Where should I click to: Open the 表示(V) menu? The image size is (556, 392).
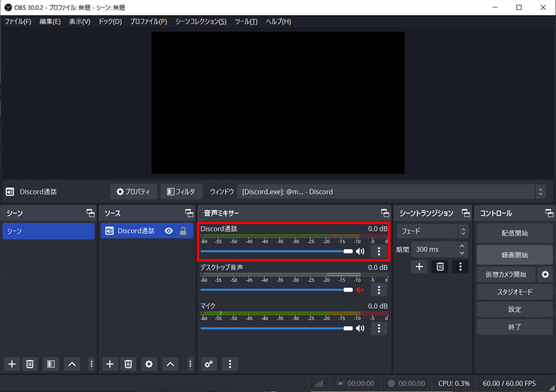[x=79, y=22]
